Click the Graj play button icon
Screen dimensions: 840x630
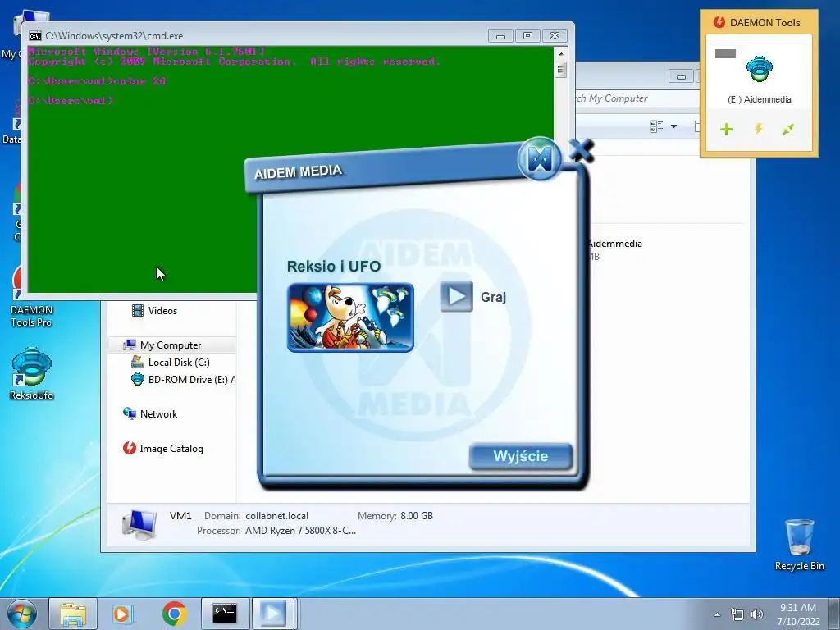456,296
